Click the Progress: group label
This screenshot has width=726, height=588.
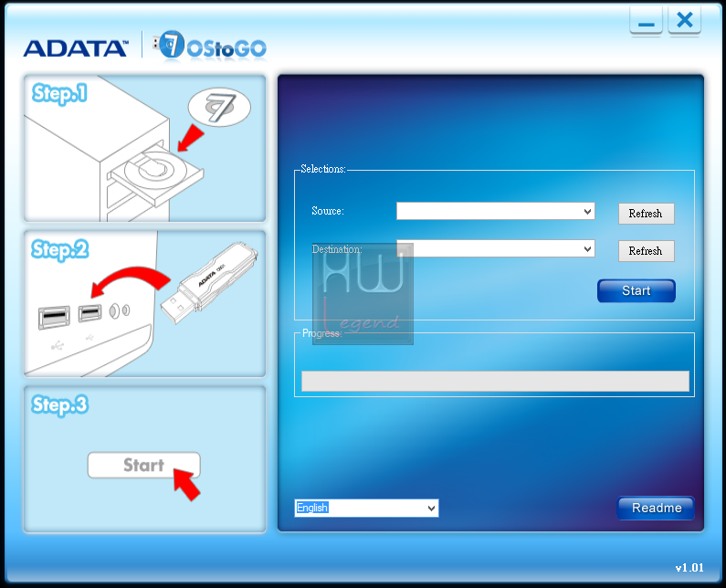(x=321, y=333)
